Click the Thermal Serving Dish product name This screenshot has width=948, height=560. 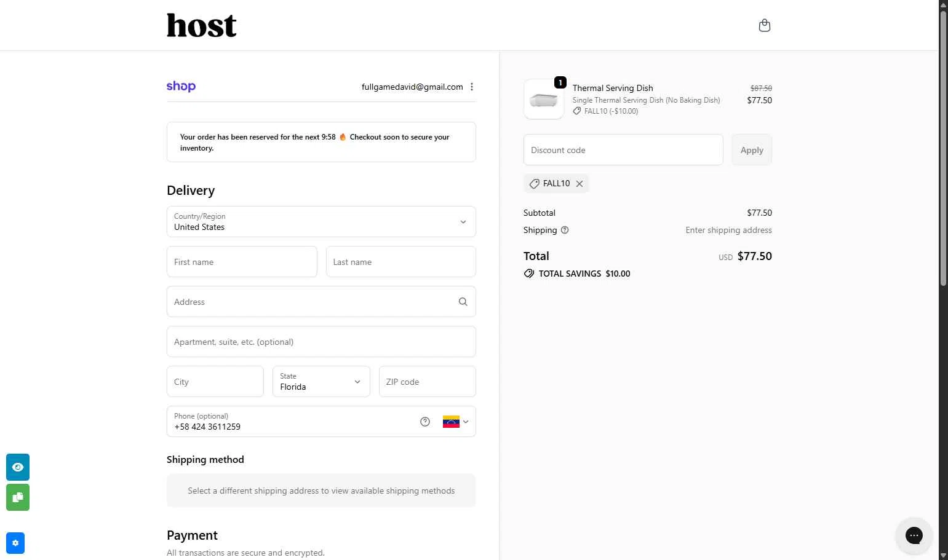(613, 88)
